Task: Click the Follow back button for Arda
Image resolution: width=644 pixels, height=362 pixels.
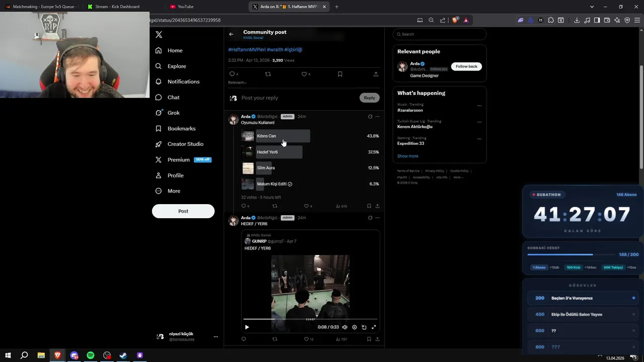Action: click(466, 66)
